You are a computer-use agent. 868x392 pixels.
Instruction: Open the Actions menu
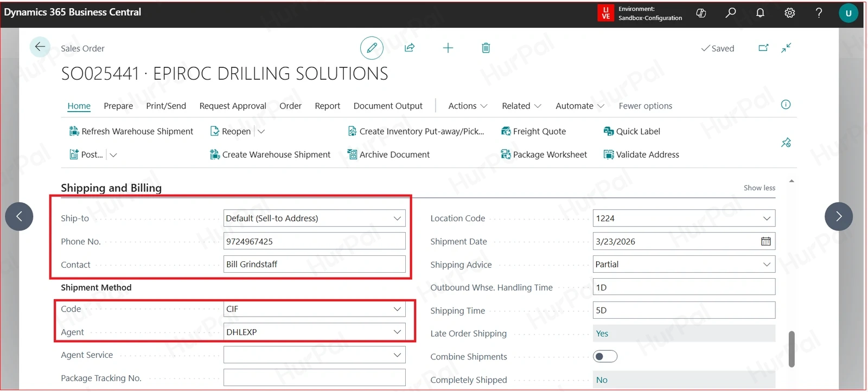(x=468, y=106)
